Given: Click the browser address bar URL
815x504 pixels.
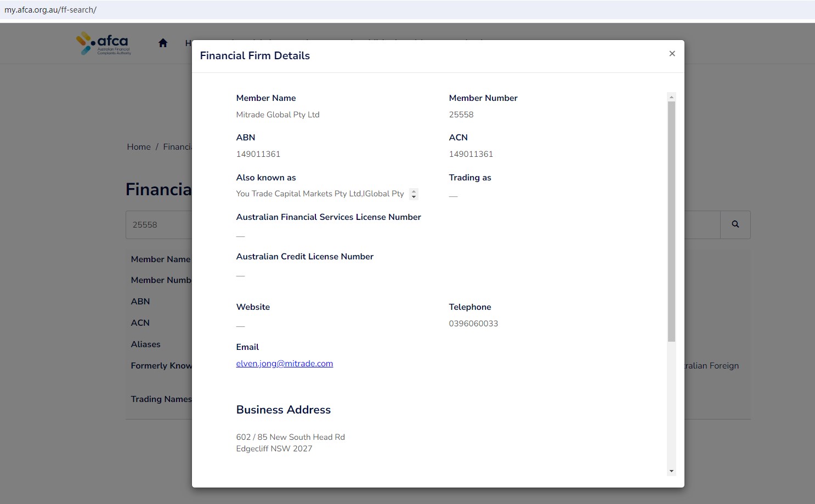Looking at the screenshot, I should click(50, 10).
